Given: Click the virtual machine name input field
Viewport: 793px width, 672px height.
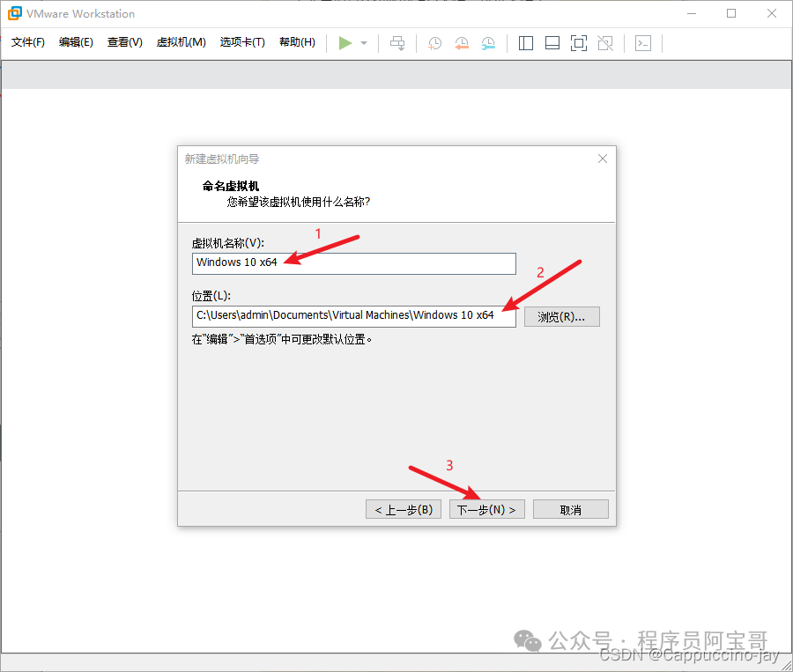Looking at the screenshot, I should (x=354, y=263).
